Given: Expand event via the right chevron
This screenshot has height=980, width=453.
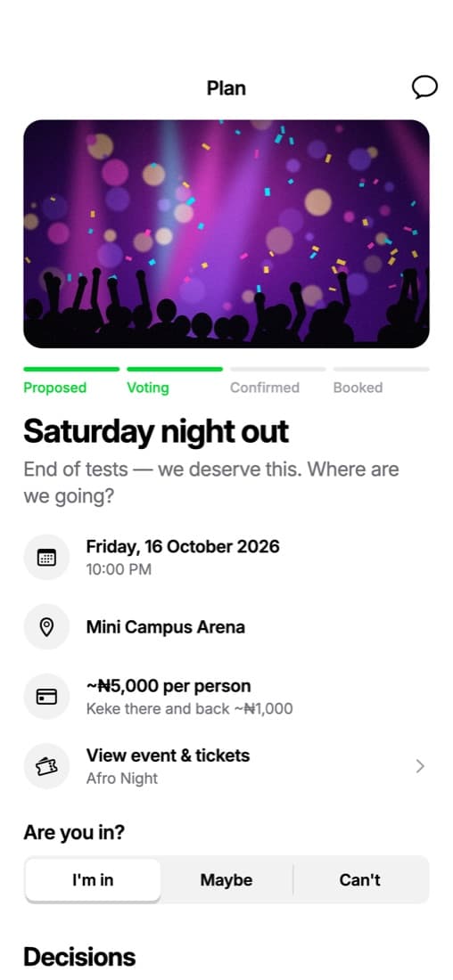Looking at the screenshot, I should (x=420, y=766).
